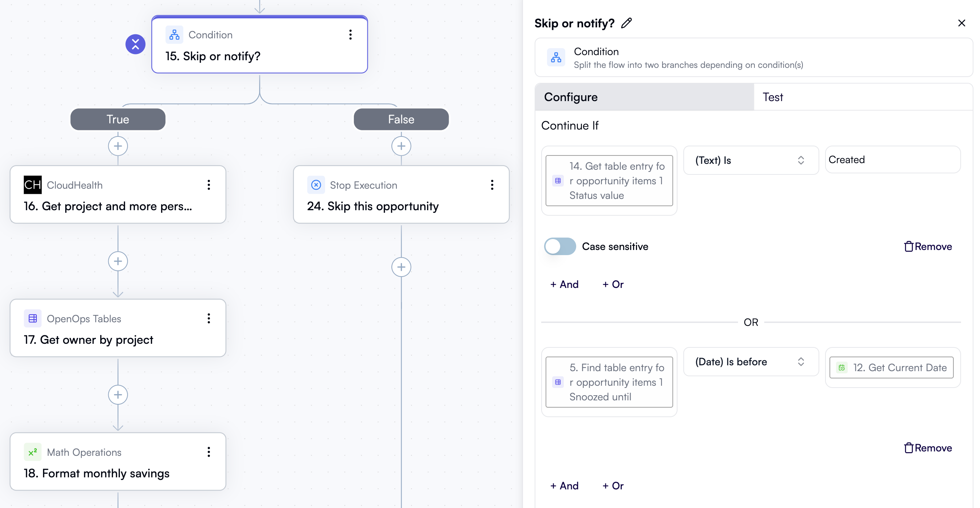Click + And under the first condition
Image resolution: width=980 pixels, height=508 pixels.
coord(564,284)
